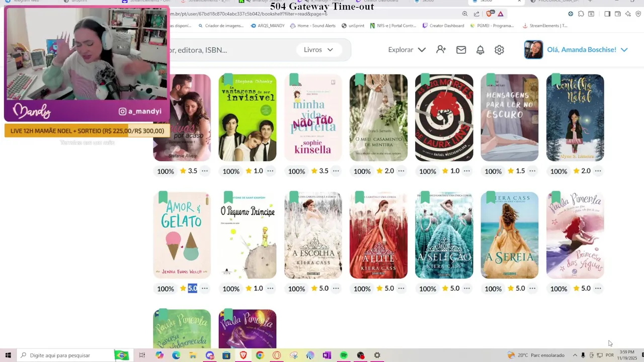Expand the Olá, Amanda Boschise account menu
Screen dimensions: 644x362
[x=587, y=50]
